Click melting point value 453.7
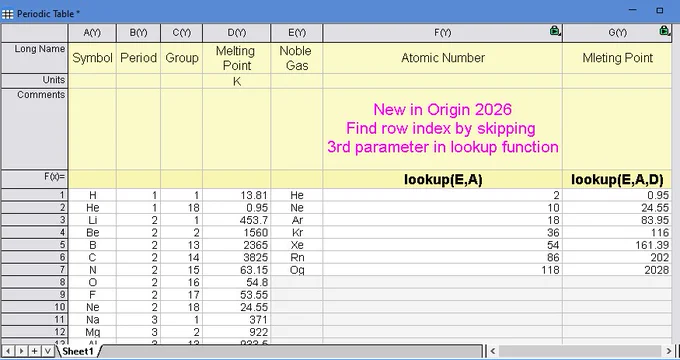Image resolution: width=680 pixels, height=360 pixels. click(236, 220)
